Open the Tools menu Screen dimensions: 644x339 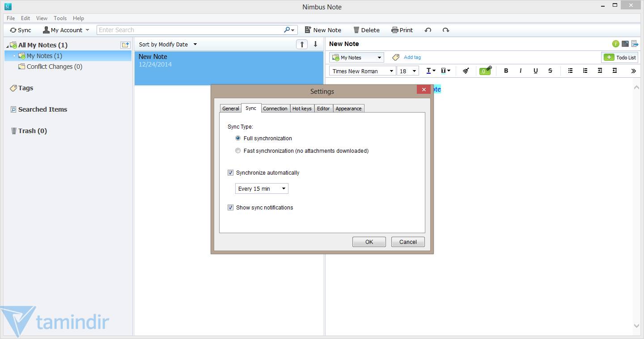60,18
